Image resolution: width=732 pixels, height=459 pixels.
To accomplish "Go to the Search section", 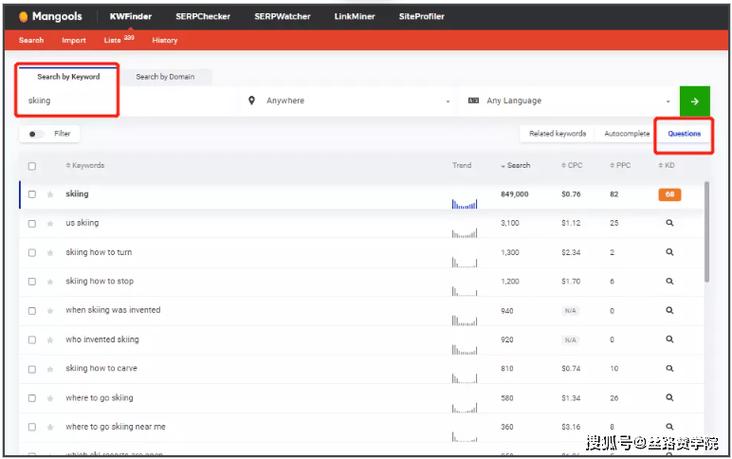I will click(x=31, y=40).
